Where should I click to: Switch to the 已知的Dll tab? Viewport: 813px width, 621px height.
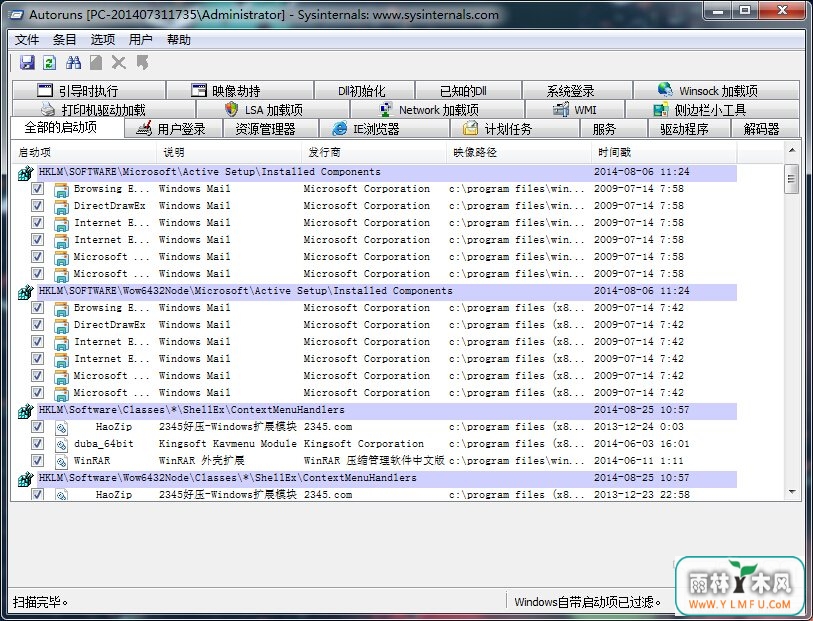pos(468,90)
